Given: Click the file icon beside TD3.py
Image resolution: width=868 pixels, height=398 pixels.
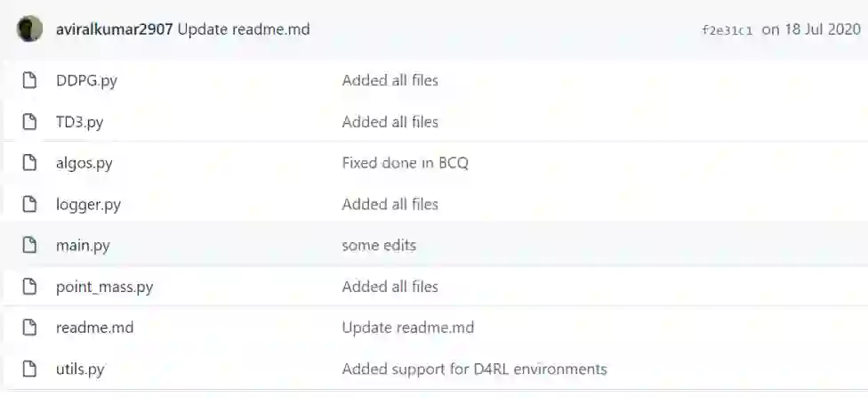Looking at the screenshot, I should coord(29,122).
